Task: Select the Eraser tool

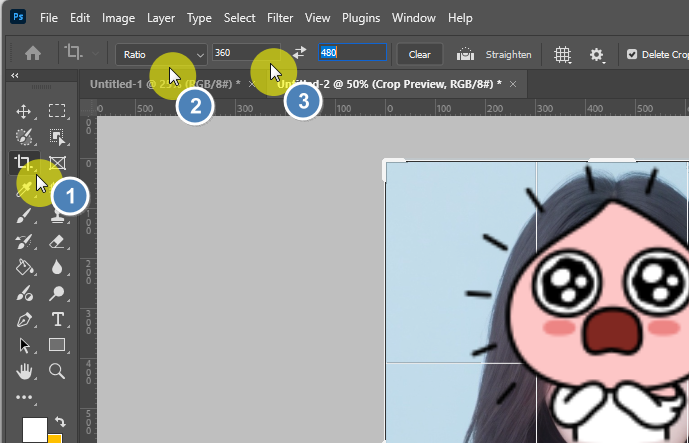Action: point(57,241)
